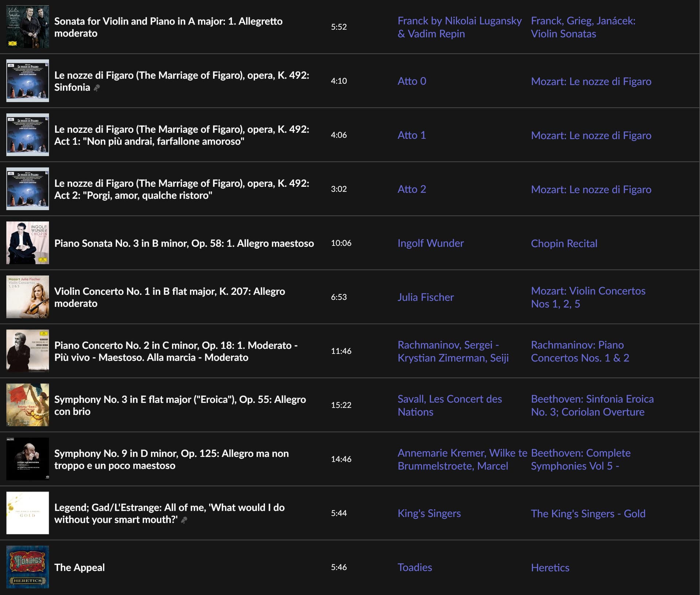Open Mozart: Le nozze di Figaro album in Atto 1 row
This screenshot has width=700, height=595.
pos(591,135)
